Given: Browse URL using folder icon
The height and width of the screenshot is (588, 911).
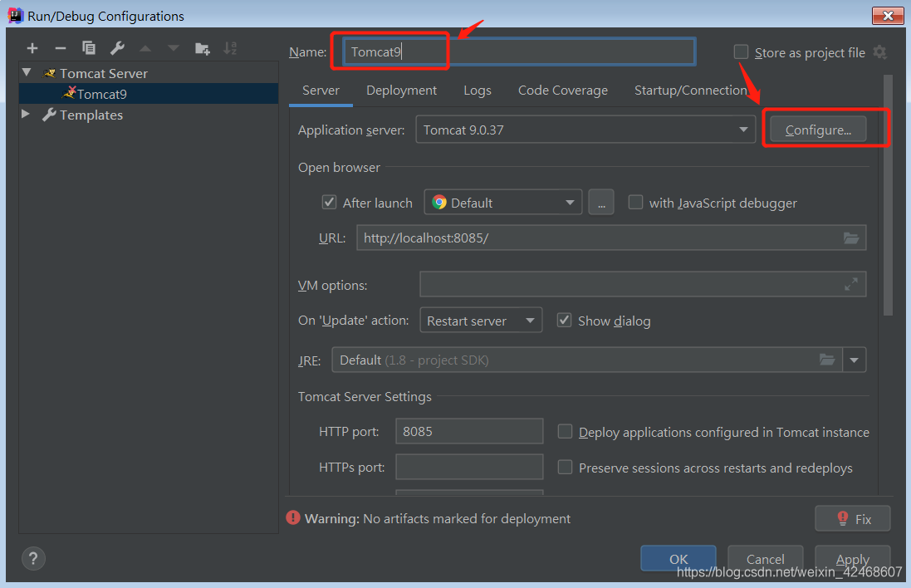Looking at the screenshot, I should point(851,238).
